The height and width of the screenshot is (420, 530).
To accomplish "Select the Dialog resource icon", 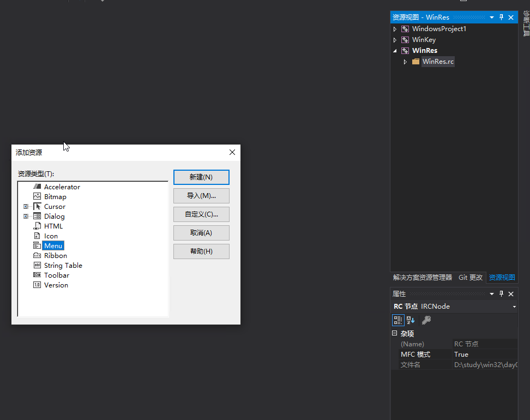I will (37, 216).
